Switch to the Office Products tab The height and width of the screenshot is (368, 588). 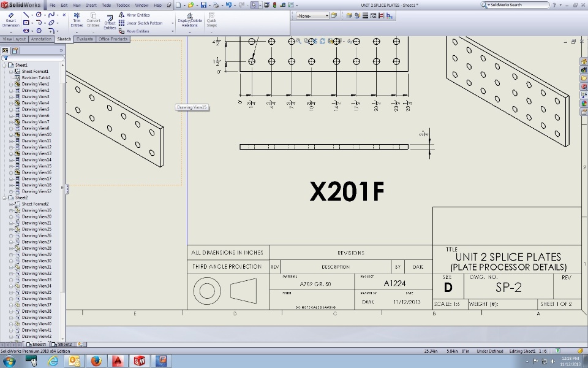pyautogui.click(x=113, y=39)
